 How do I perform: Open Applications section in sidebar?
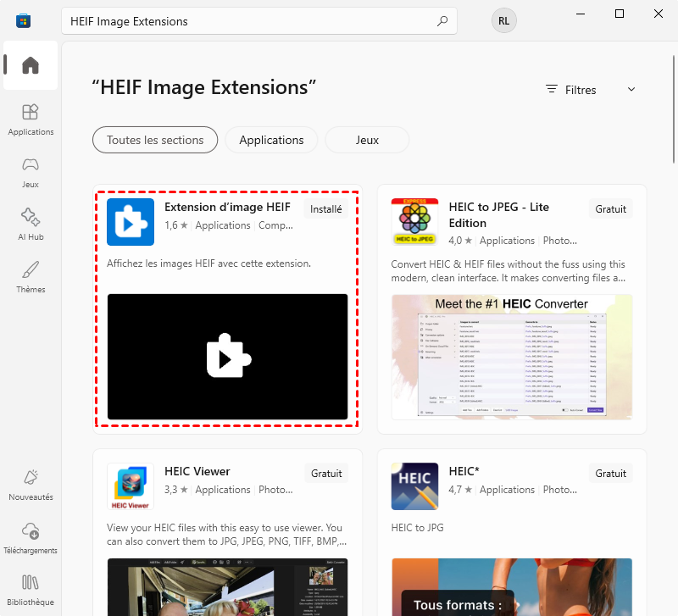31,119
